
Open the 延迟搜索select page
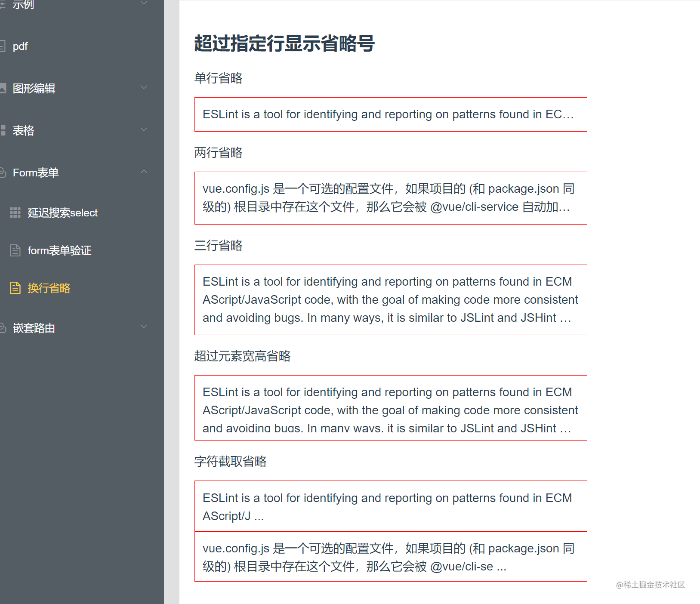(x=63, y=213)
